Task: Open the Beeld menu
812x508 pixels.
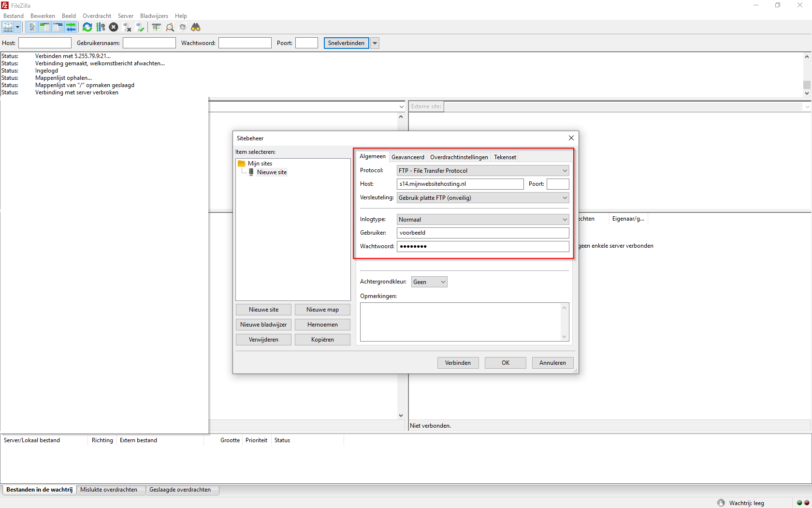Action: coord(69,16)
